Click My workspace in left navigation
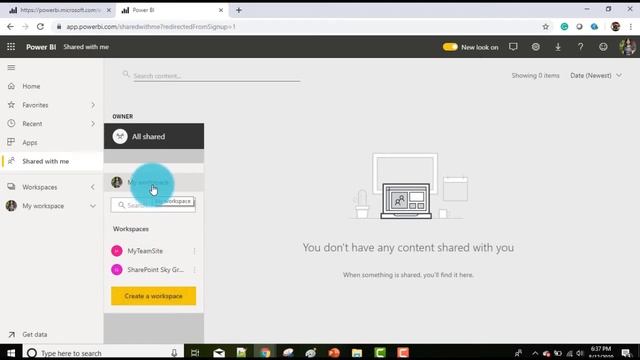640x360 pixels. [43, 206]
